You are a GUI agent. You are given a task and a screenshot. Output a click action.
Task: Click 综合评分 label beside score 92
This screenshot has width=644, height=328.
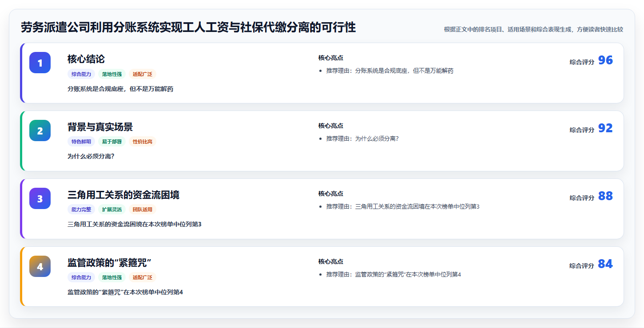click(x=582, y=130)
